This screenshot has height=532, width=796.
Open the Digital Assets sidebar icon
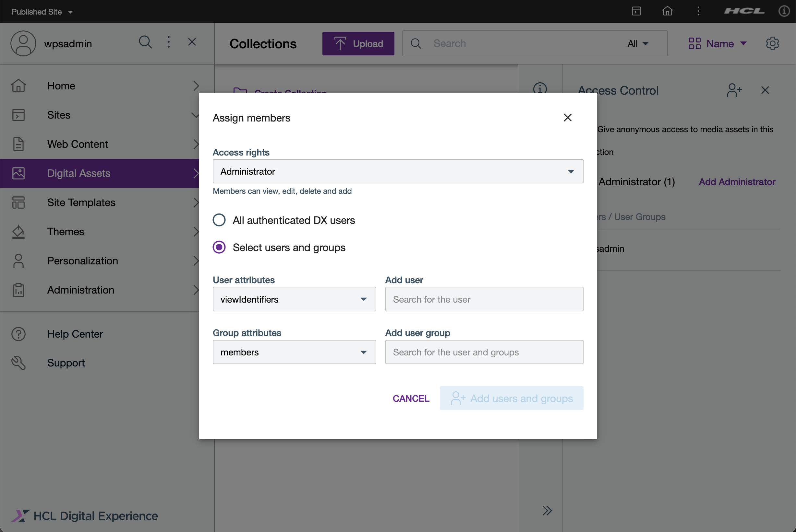19,173
